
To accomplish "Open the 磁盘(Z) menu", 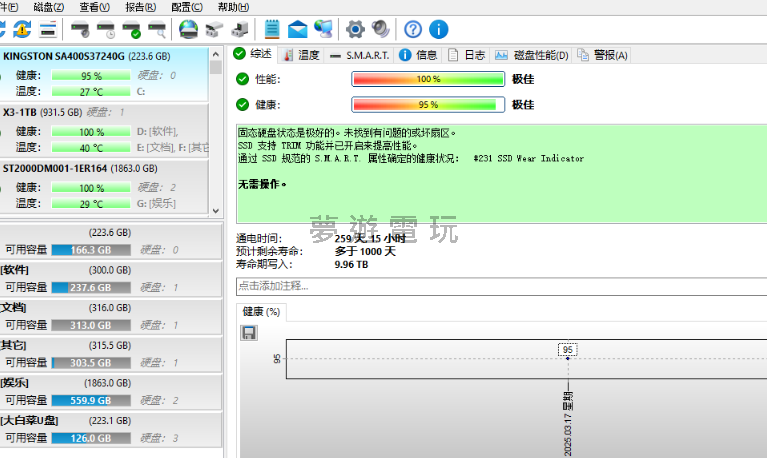I will tap(48, 7).
